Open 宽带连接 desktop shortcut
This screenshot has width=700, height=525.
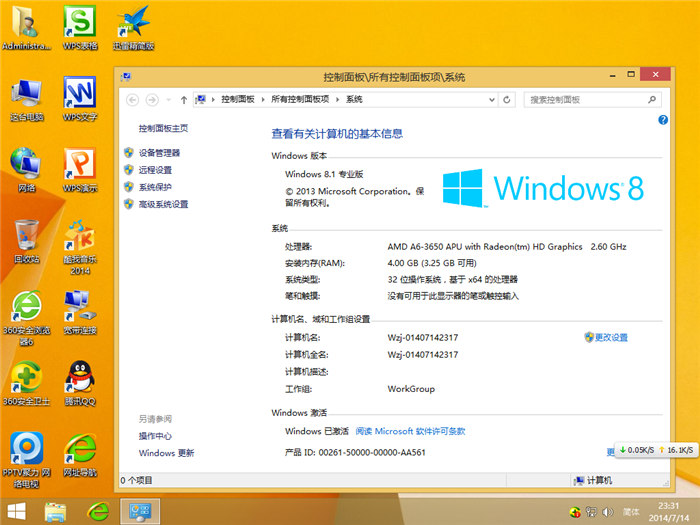pyautogui.click(x=80, y=312)
